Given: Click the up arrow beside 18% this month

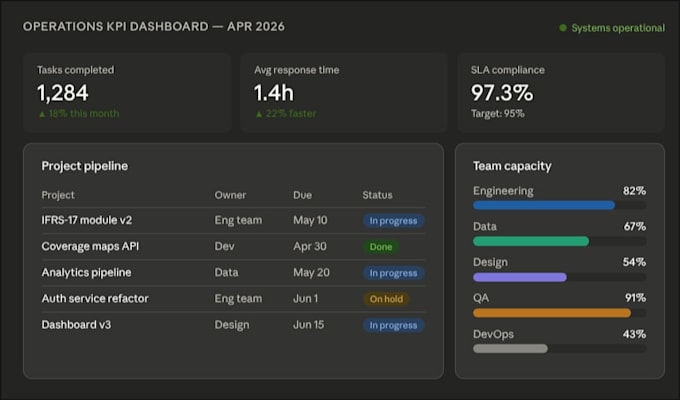Looking at the screenshot, I should pos(42,114).
